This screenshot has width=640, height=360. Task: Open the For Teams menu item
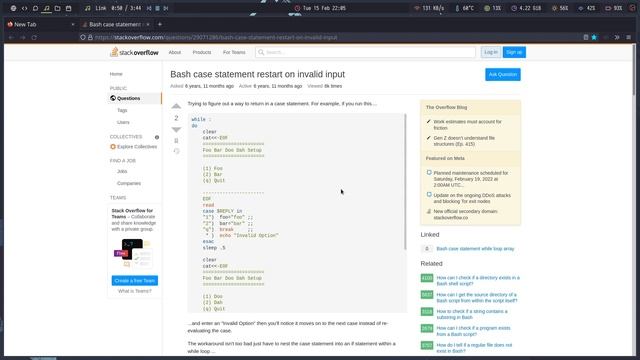tap(234, 52)
